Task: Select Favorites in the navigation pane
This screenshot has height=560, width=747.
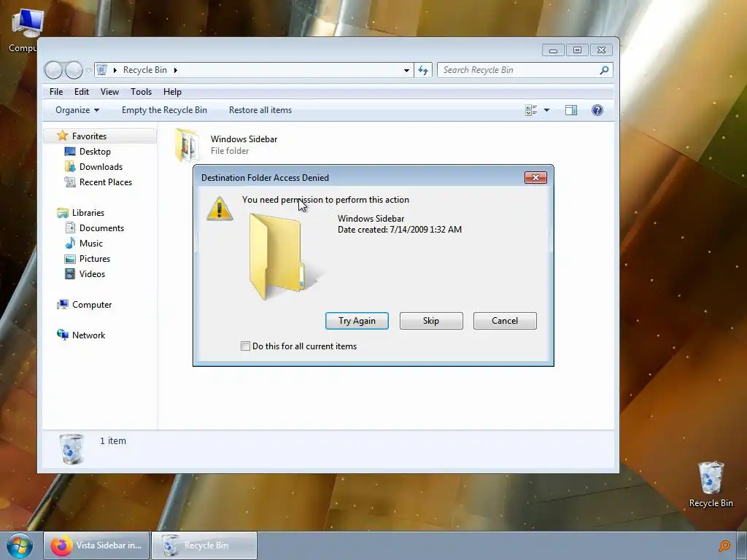Action: [x=89, y=136]
